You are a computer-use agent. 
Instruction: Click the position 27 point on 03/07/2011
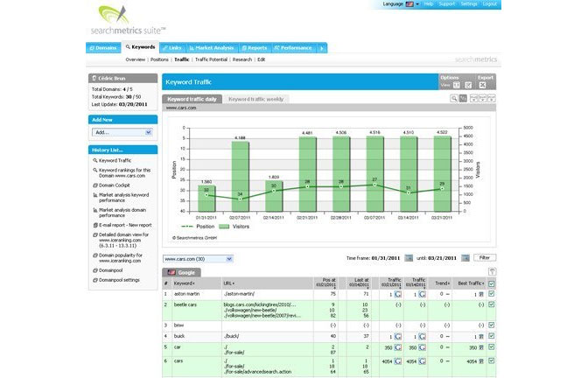(x=374, y=185)
